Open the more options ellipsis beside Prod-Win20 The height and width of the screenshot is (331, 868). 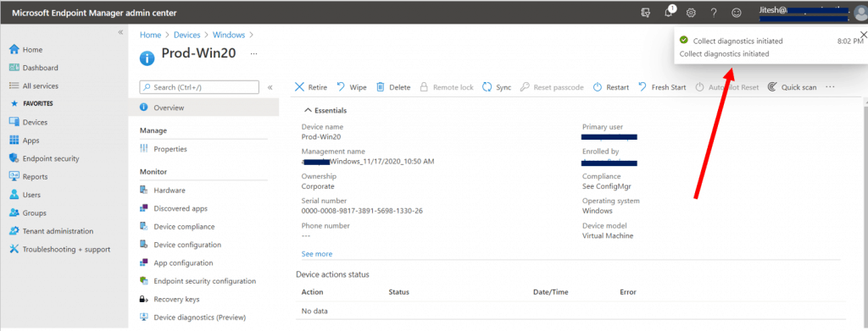254,53
